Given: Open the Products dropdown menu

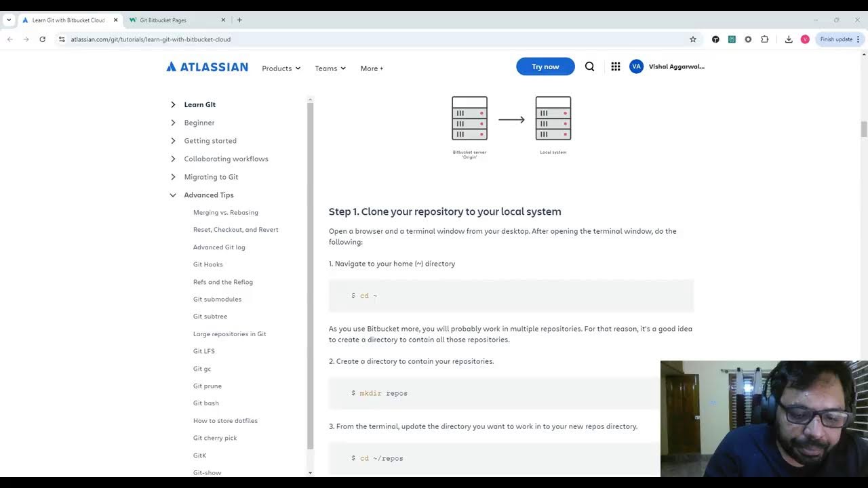Looking at the screenshot, I should point(281,68).
